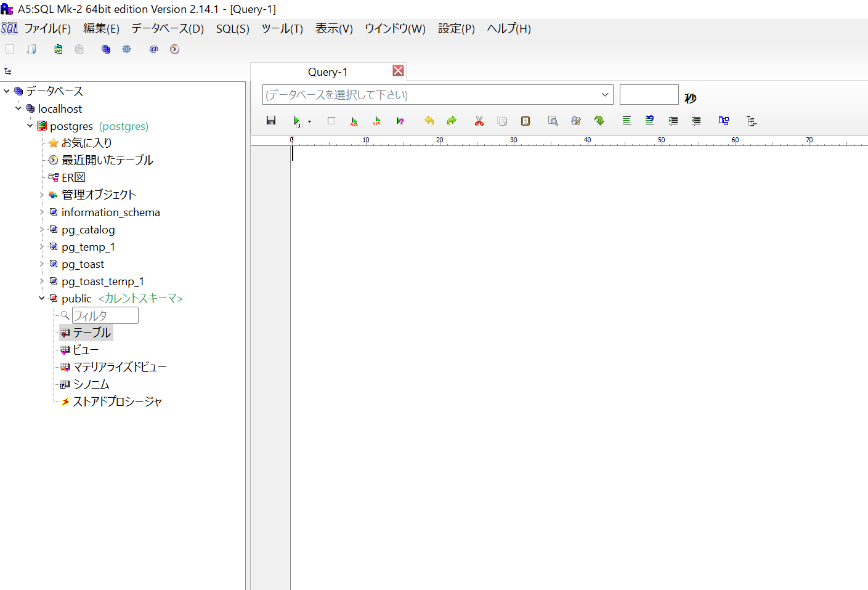Screen dimensions: 868x590
Task: Click the replace icon with pencil
Action: pyautogui.click(x=576, y=121)
